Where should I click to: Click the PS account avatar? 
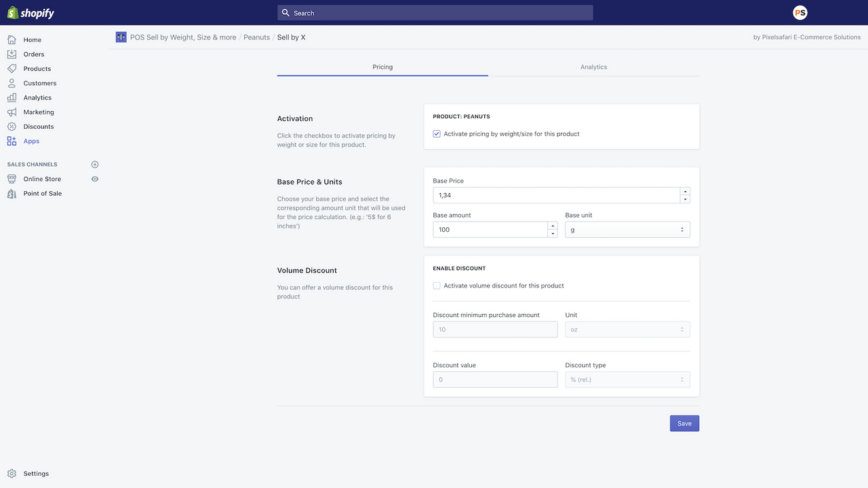(800, 12)
